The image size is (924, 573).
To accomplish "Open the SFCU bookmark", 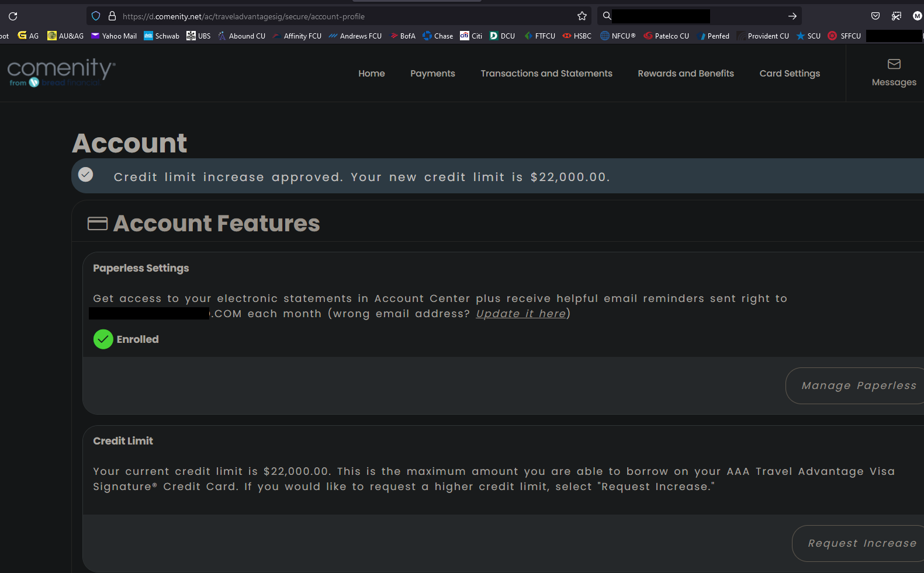I will point(845,36).
